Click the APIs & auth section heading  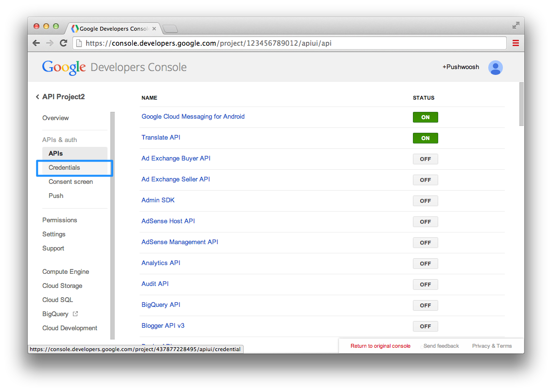pos(59,140)
